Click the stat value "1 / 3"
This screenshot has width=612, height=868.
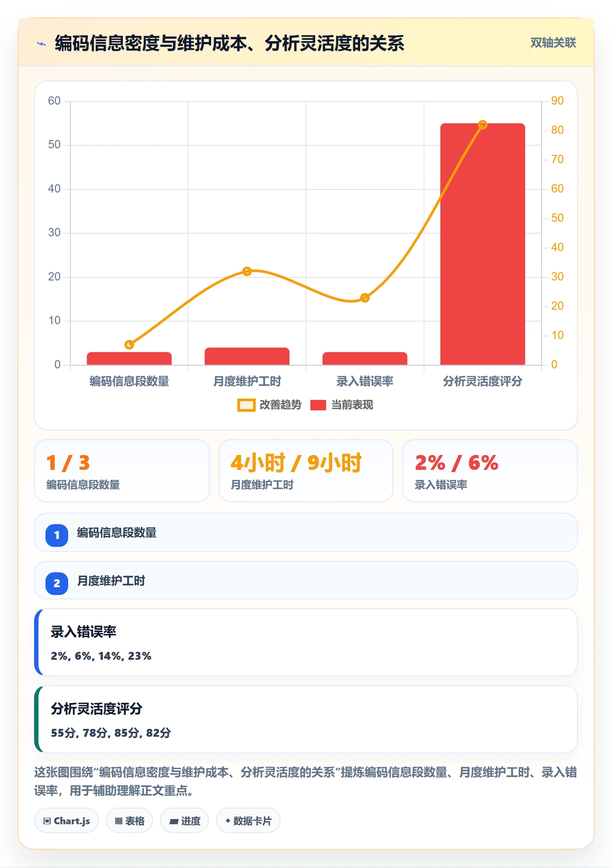(68, 463)
